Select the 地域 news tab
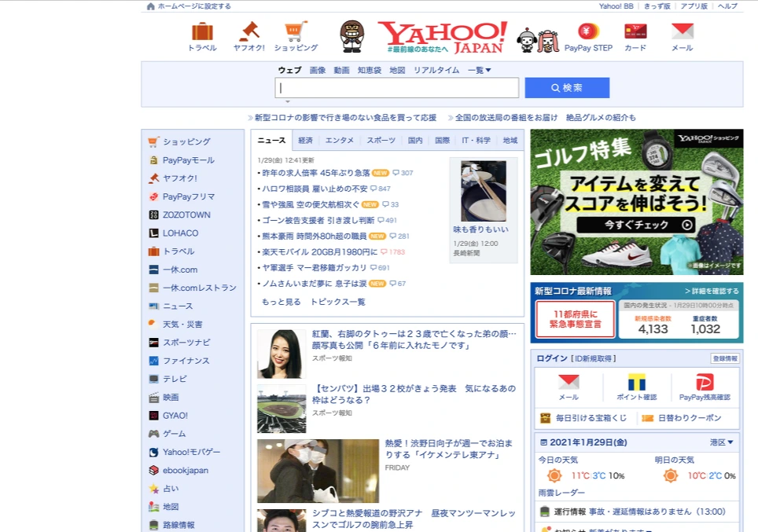 tap(510, 141)
